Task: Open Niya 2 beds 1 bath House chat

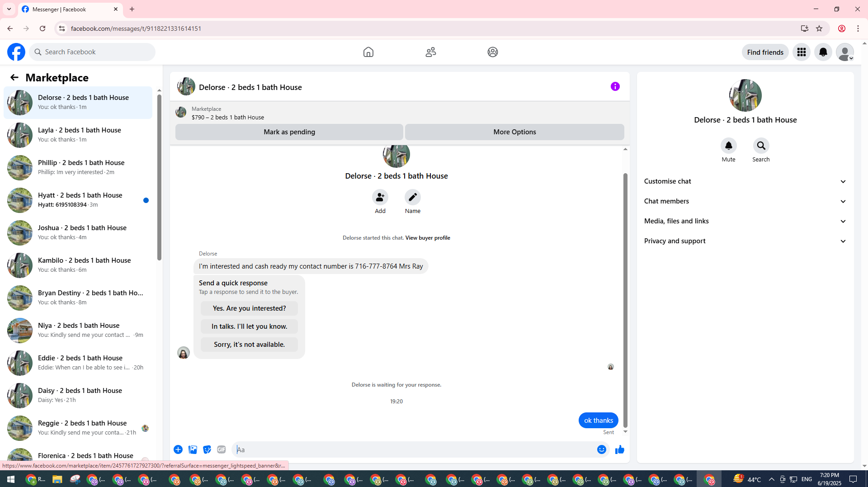Action: (x=78, y=330)
